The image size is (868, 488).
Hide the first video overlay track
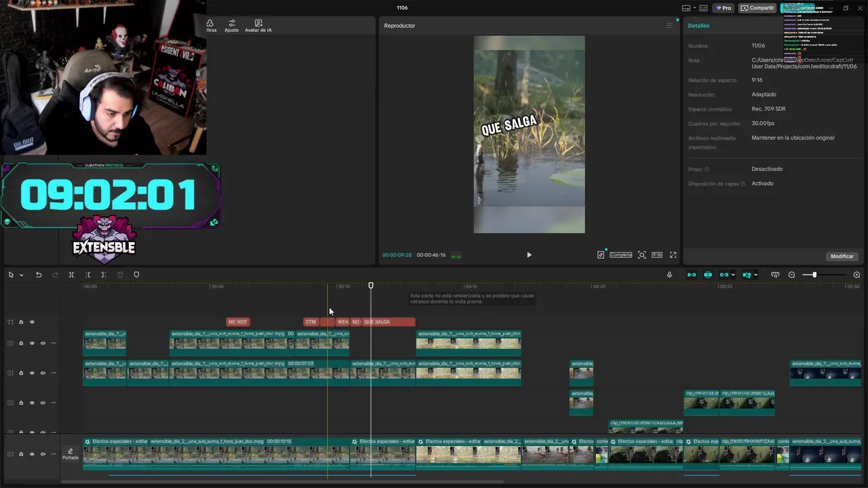point(32,343)
